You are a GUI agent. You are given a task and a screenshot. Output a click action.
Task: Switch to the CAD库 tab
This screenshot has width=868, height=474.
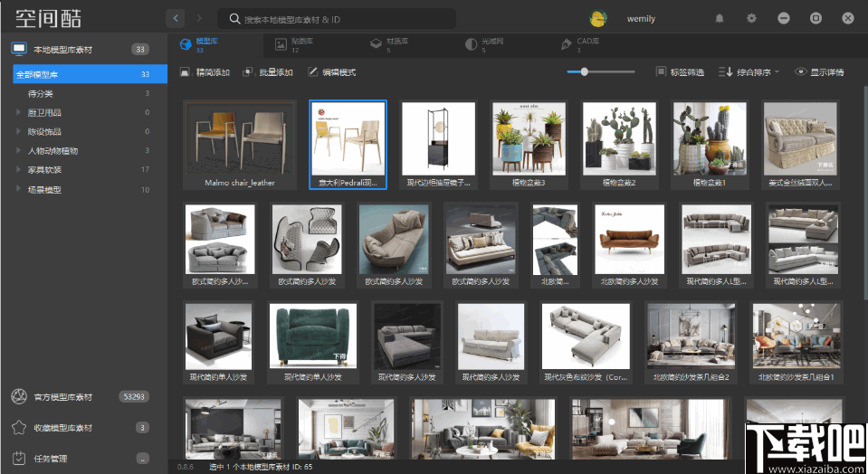tap(581, 45)
